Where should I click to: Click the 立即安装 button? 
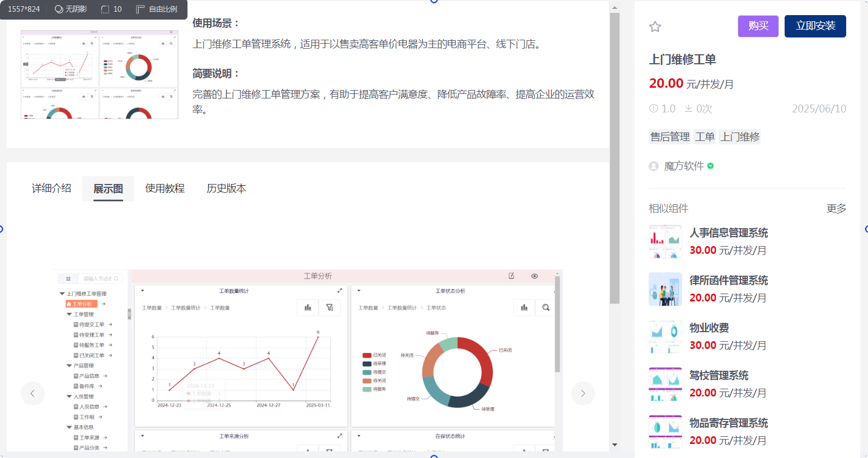815,26
